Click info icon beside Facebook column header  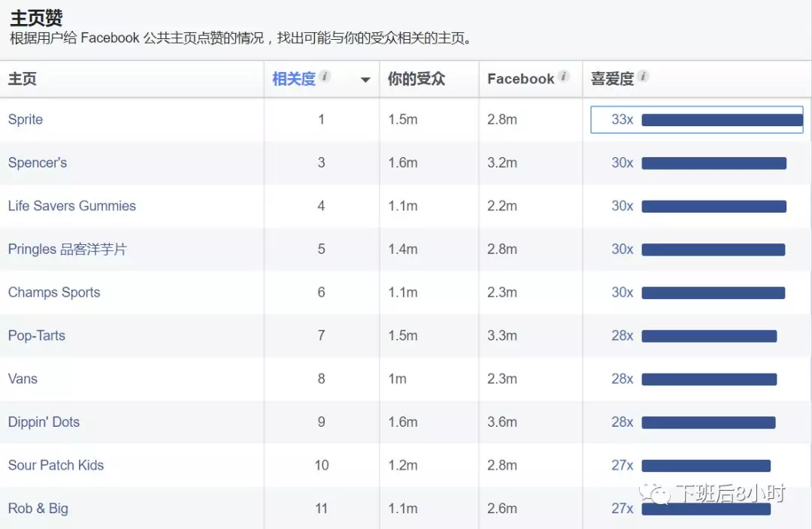tap(564, 77)
